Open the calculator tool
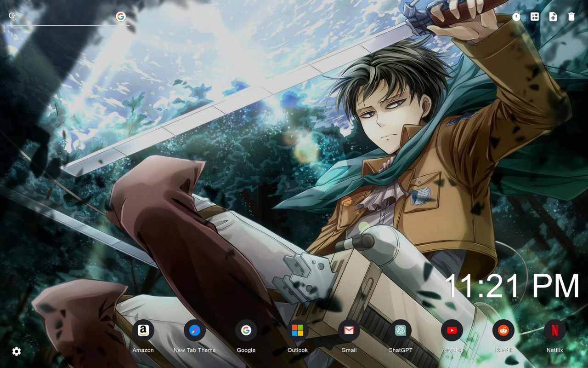Viewport: 588px width, 368px height. [535, 17]
